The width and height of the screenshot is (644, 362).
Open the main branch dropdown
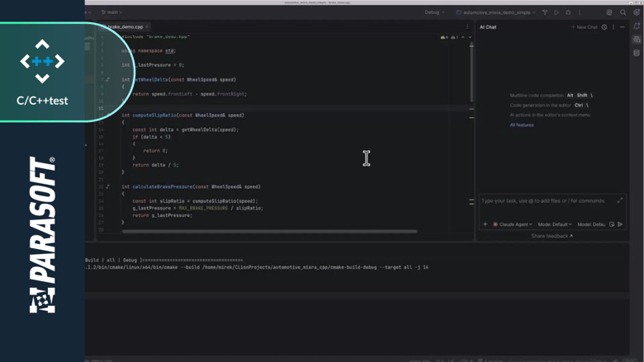(111, 12)
